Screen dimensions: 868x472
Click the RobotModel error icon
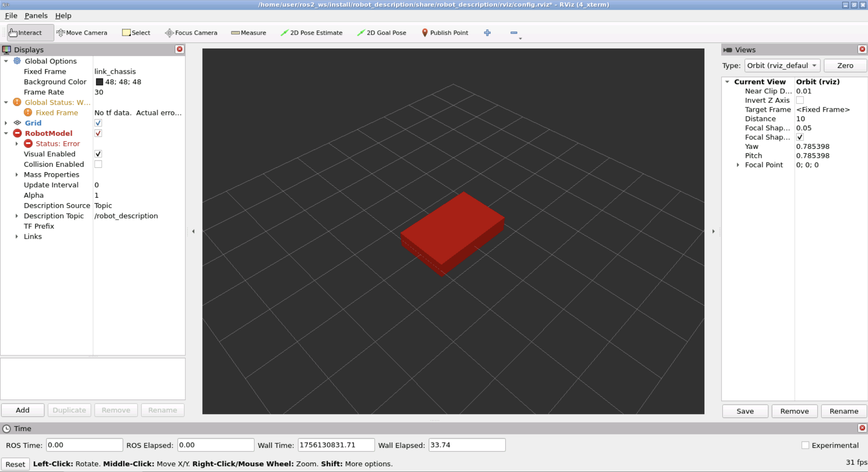[17, 133]
